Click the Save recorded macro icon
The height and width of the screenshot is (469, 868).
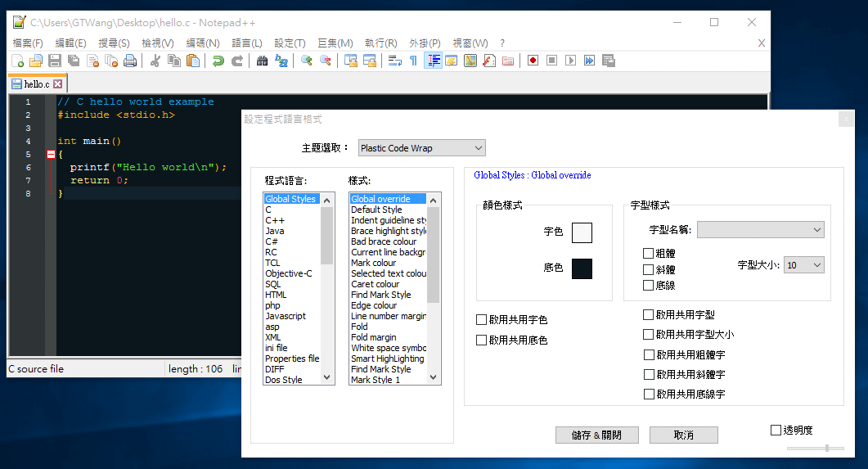click(609, 61)
